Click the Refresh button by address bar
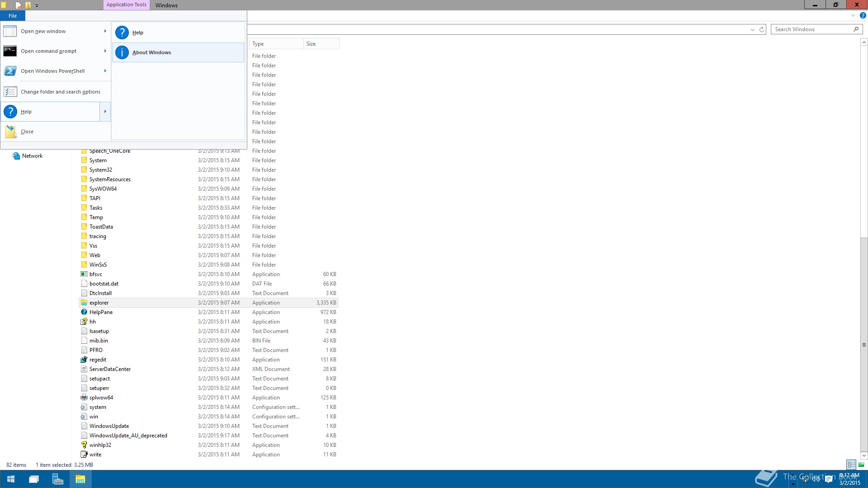 [x=761, y=29]
